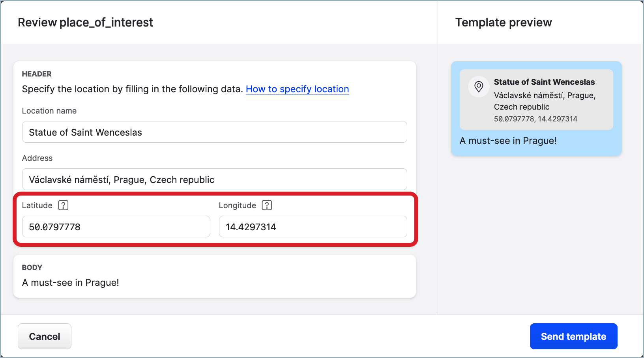Click the Send template button
The width and height of the screenshot is (644, 358).
click(573, 336)
